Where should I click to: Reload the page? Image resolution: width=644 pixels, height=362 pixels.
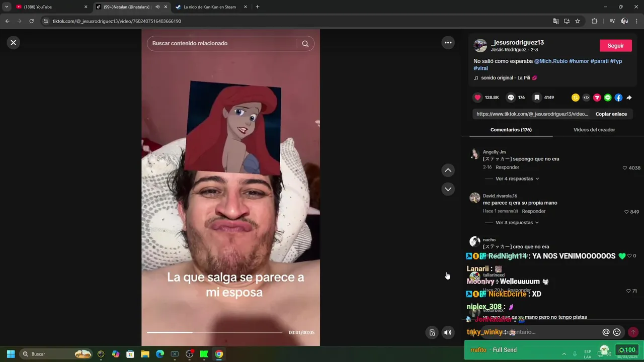[x=31, y=21]
